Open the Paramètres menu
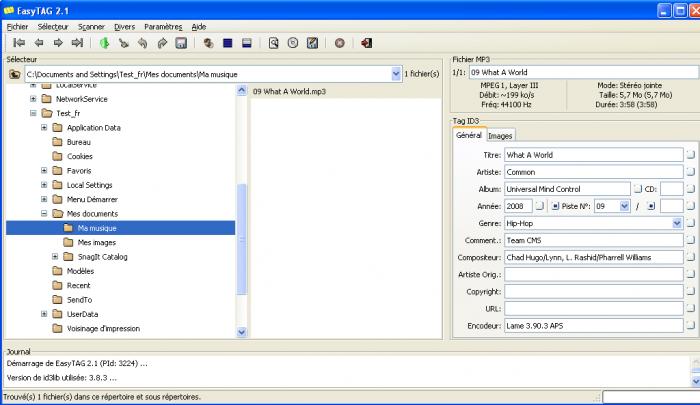Viewport: 700px width, 405px height. click(x=163, y=27)
